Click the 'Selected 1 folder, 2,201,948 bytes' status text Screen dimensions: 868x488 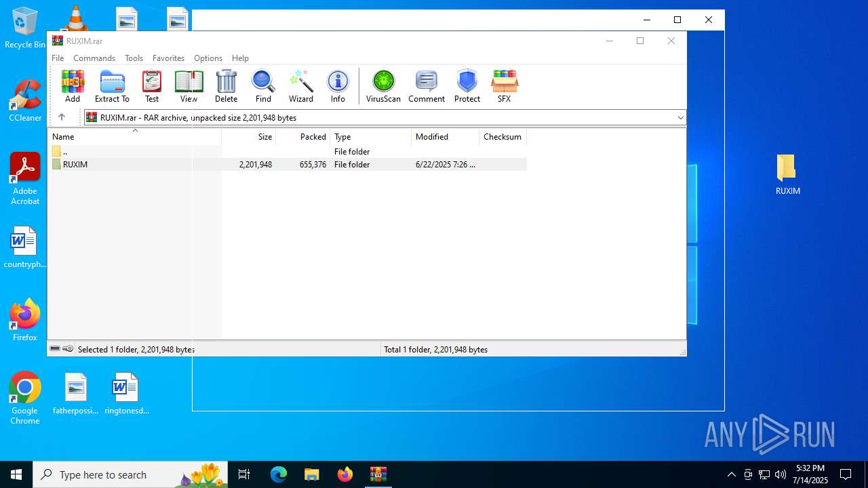(136, 350)
